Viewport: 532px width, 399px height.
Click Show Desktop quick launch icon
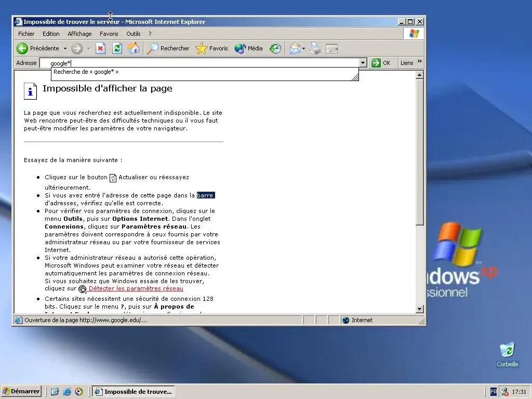55,392
